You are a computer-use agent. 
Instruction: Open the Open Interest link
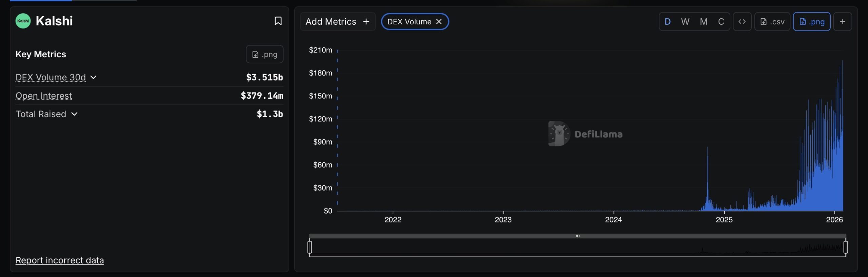click(x=43, y=96)
